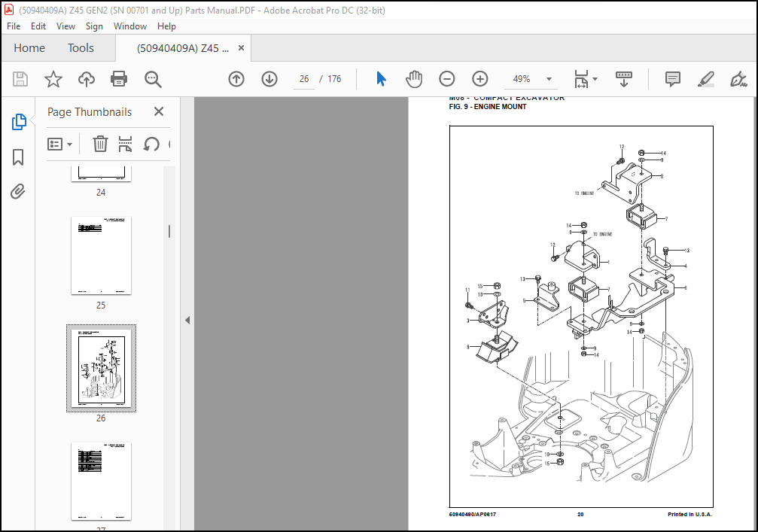
Task: Switch to the Home tab
Action: tap(29, 48)
